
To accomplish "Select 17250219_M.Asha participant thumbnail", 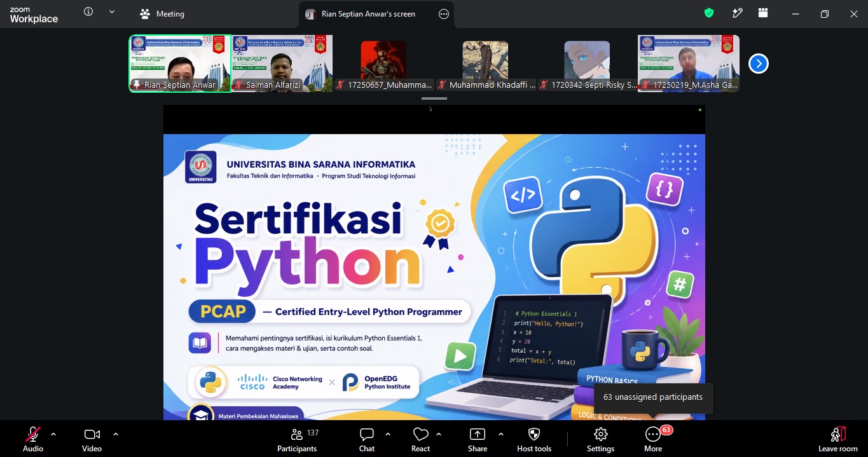I will pyautogui.click(x=689, y=64).
